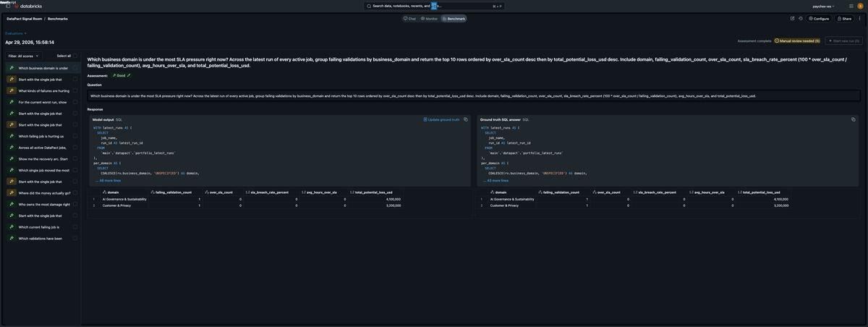This screenshot has width=868, height=327.
Task: Click status icon for 'Which current failing job is'
Action: (12, 227)
